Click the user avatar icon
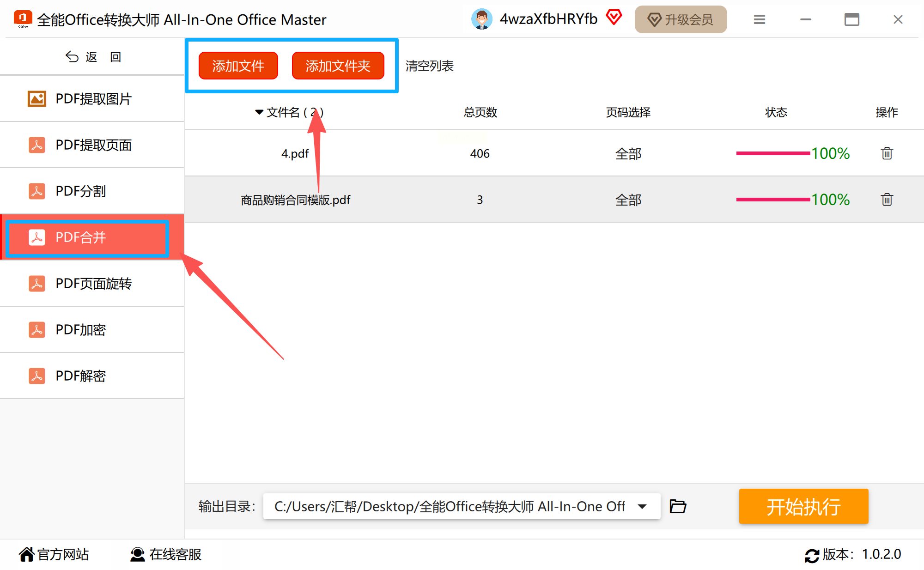 coord(481,19)
